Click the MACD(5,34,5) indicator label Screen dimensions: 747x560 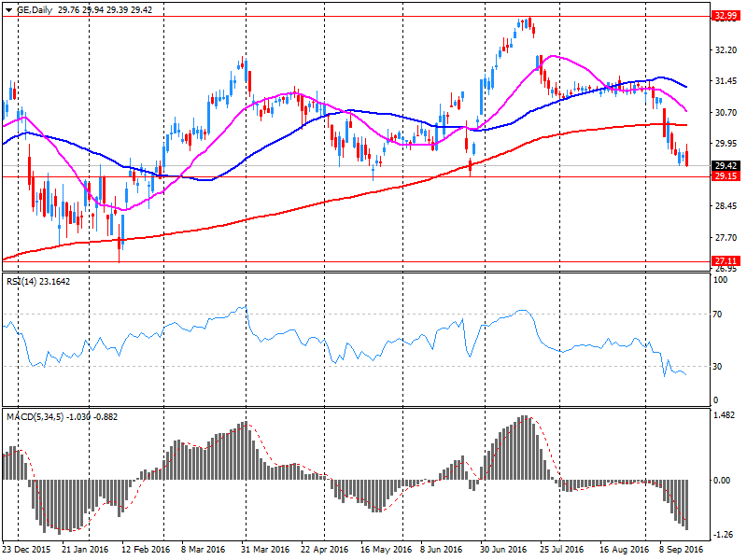point(62,416)
